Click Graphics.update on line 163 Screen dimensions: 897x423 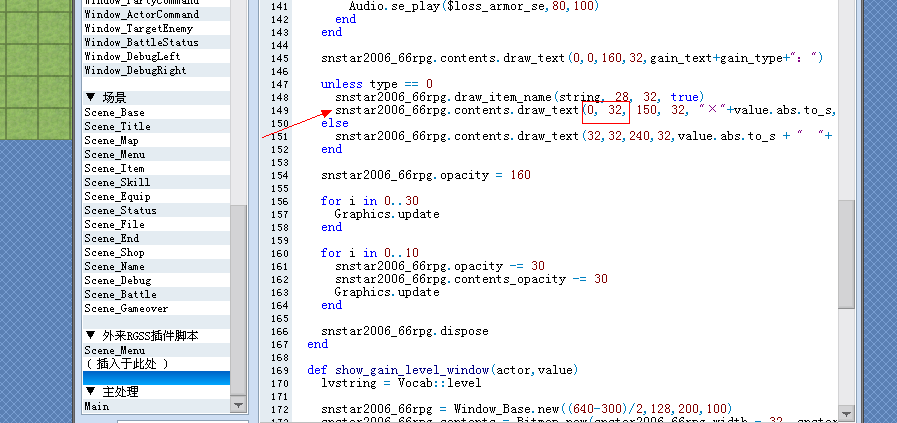pyautogui.click(x=387, y=292)
